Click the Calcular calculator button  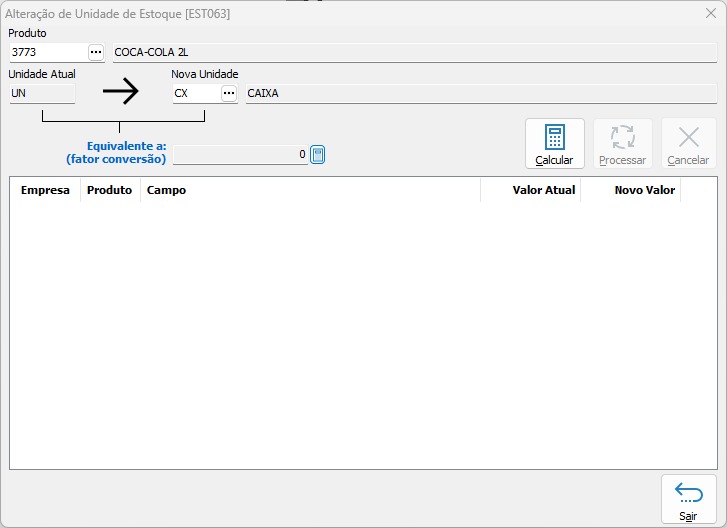click(554, 144)
